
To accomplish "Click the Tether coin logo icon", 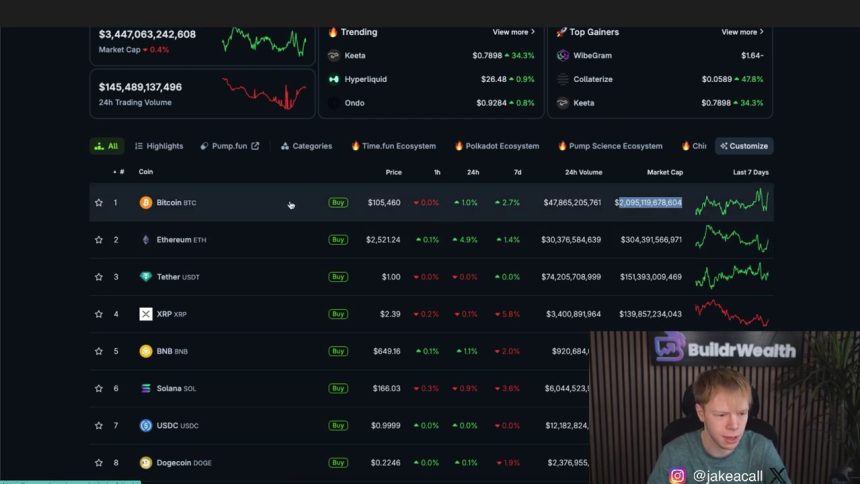I will tap(146, 277).
